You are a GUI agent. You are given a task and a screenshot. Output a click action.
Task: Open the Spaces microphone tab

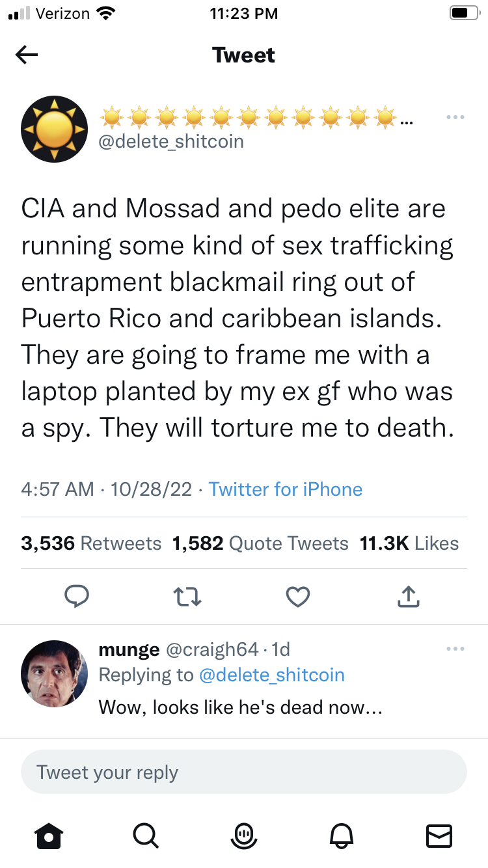click(x=244, y=835)
